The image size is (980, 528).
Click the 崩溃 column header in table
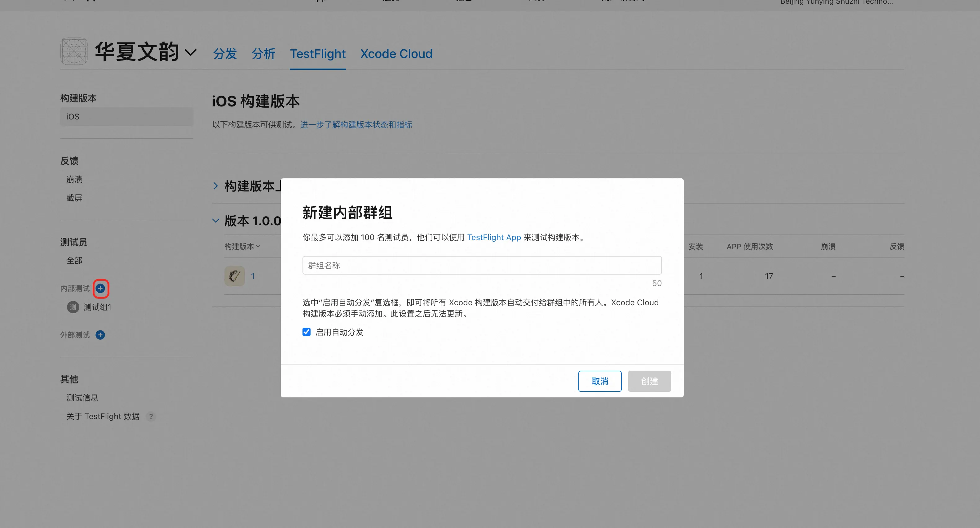[828, 246]
